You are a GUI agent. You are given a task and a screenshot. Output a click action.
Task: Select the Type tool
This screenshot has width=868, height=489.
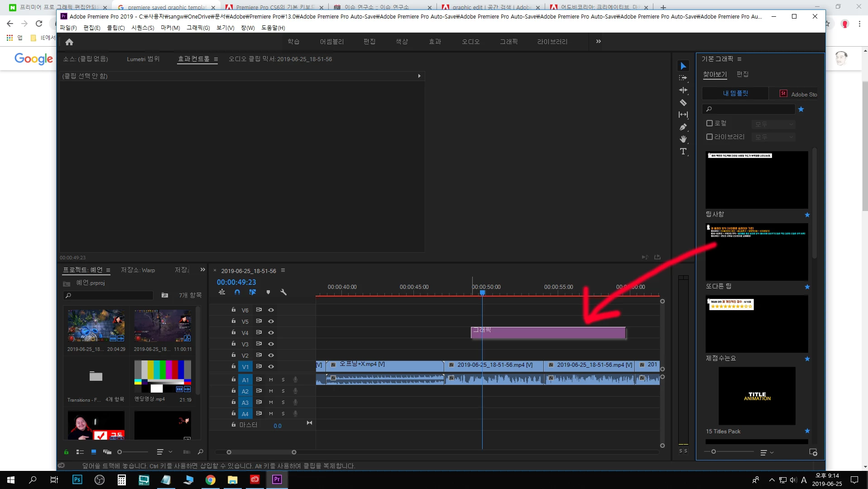tap(683, 151)
